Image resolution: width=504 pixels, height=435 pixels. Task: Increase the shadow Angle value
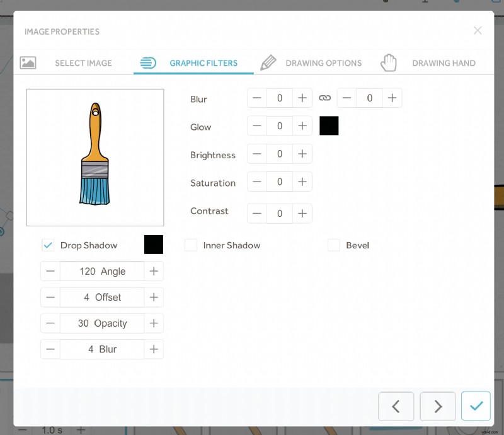click(x=154, y=271)
